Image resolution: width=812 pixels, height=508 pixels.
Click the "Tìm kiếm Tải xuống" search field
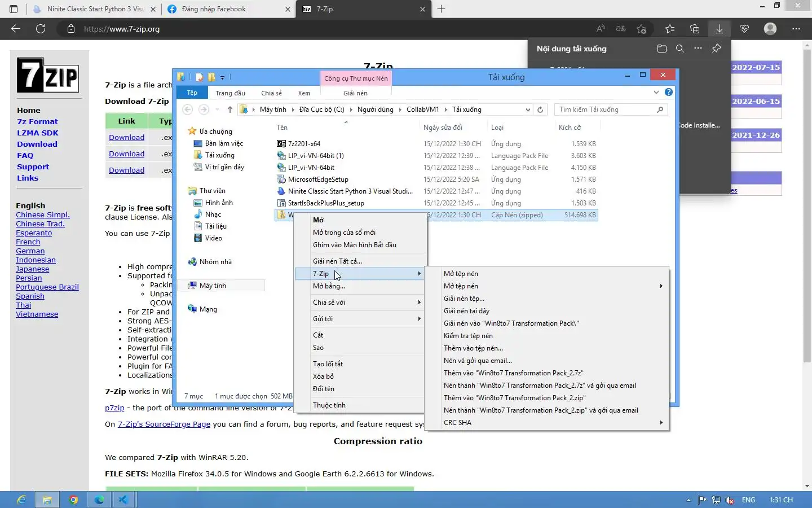[611, 110]
